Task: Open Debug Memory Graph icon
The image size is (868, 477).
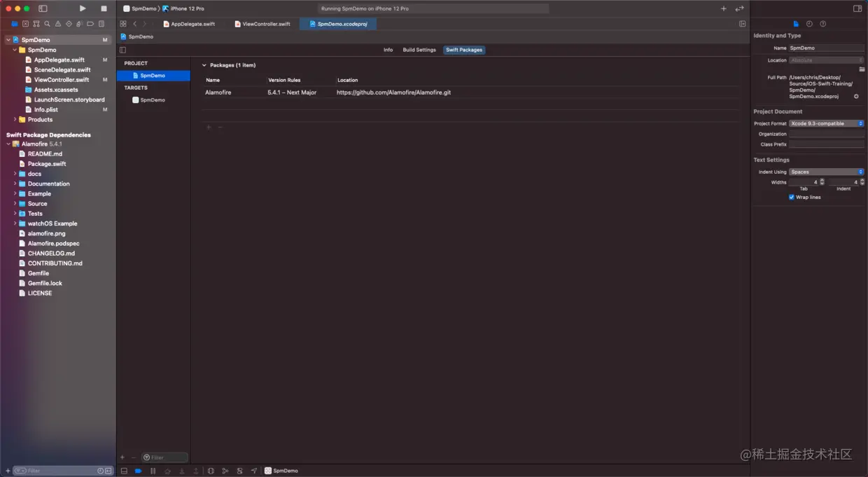Action: pos(225,471)
